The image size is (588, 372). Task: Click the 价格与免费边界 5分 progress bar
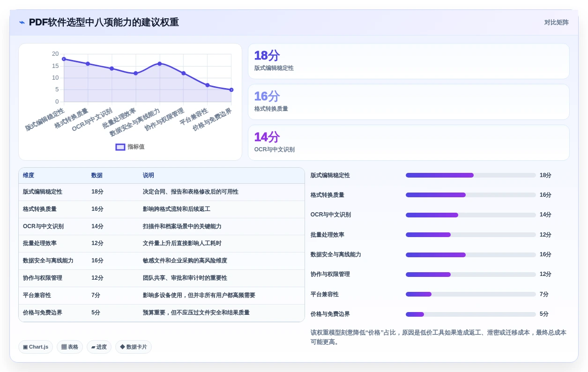(x=471, y=314)
